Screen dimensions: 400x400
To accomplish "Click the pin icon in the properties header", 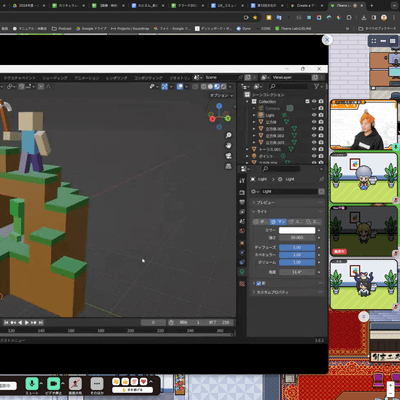I will click(x=321, y=179).
